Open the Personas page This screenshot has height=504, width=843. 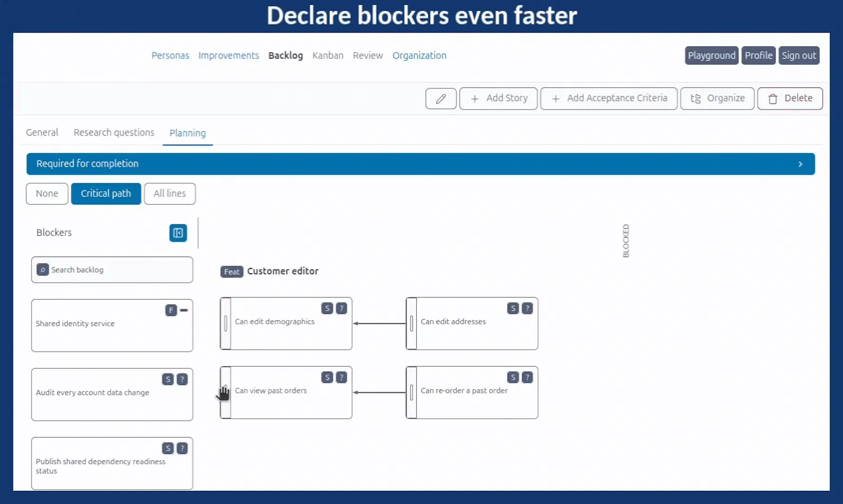coord(170,55)
